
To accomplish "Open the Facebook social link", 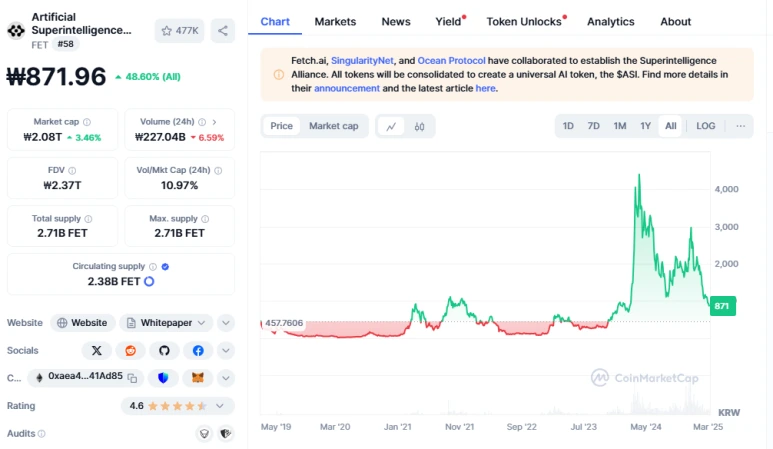I will [x=198, y=350].
